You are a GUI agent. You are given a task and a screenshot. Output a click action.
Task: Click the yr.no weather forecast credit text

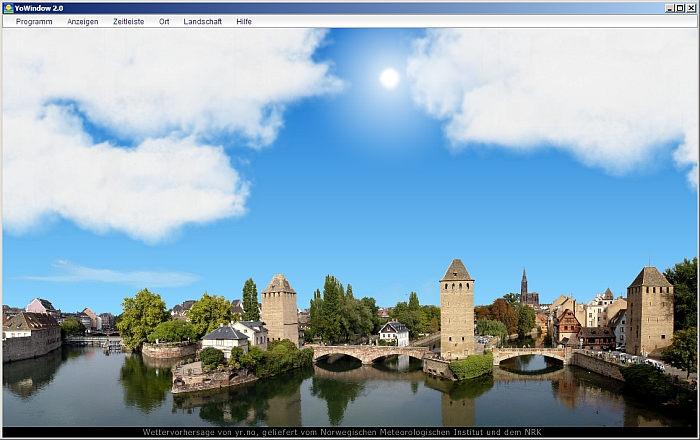pyautogui.click(x=342, y=432)
